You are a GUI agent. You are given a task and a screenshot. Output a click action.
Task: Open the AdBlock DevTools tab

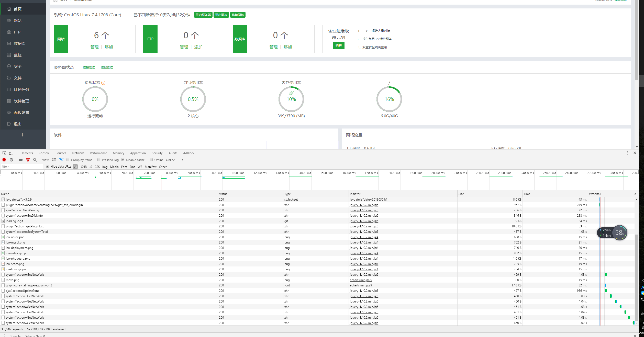click(189, 153)
